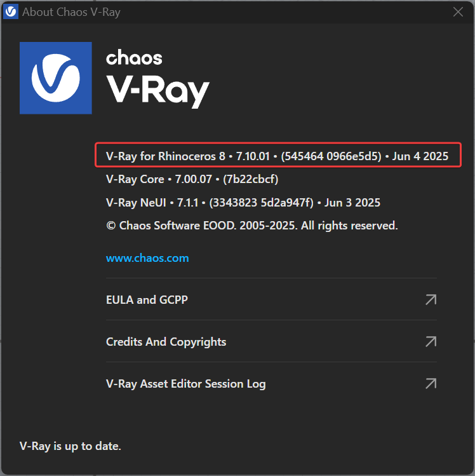Image resolution: width=475 pixels, height=476 pixels.
Task: Click the Chaos Software copyright text
Action: pos(251,226)
